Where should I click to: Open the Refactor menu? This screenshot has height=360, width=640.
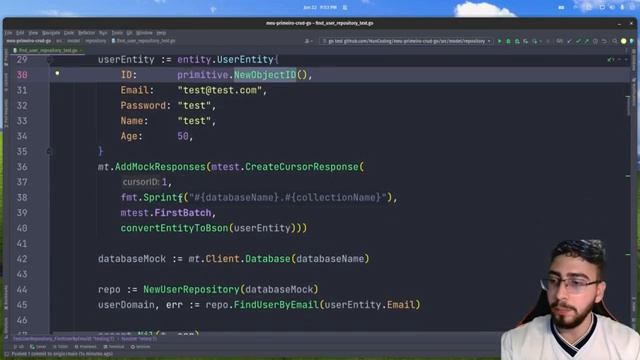click(x=87, y=33)
